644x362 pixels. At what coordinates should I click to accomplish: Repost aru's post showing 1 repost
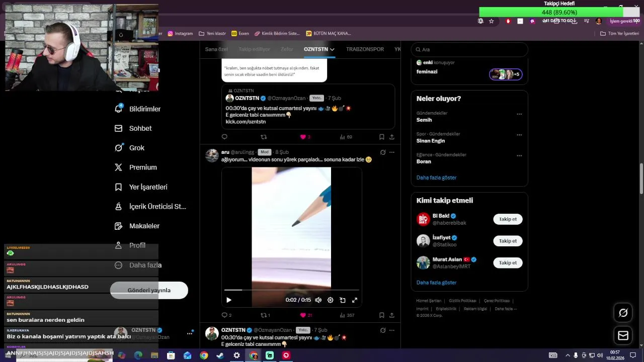click(265, 315)
